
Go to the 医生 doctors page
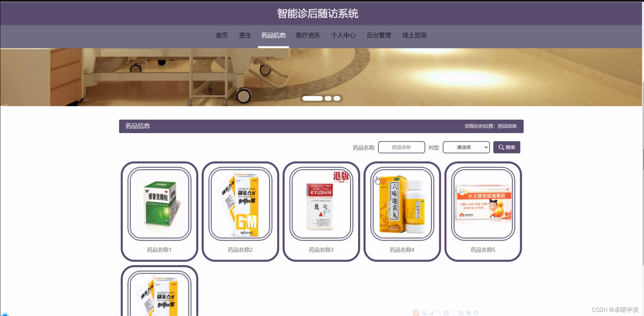[x=245, y=35]
